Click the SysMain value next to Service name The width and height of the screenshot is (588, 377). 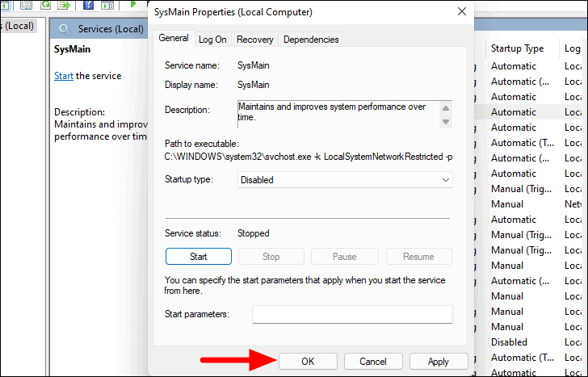(253, 65)
